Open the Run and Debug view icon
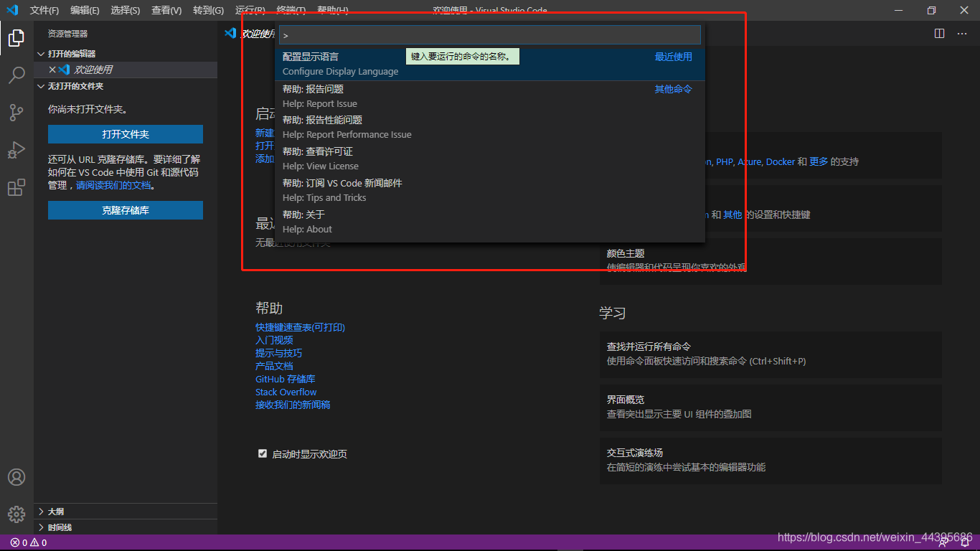Viewport: 980px width, 551px height. [x=17, y=150]
